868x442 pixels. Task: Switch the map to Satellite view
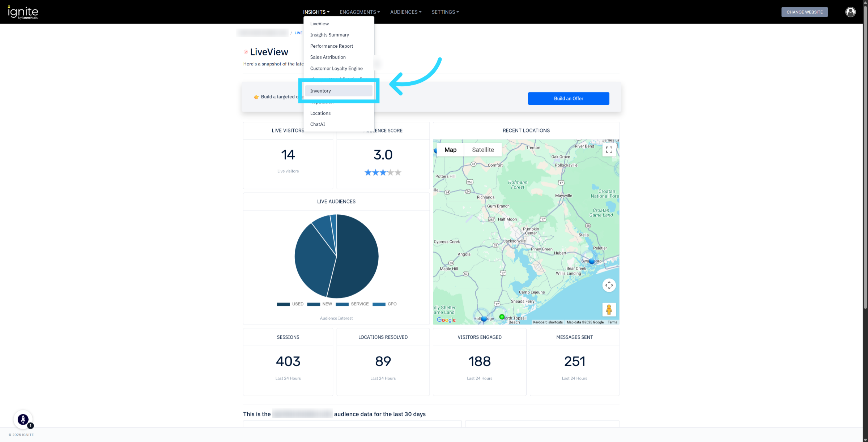482,150
